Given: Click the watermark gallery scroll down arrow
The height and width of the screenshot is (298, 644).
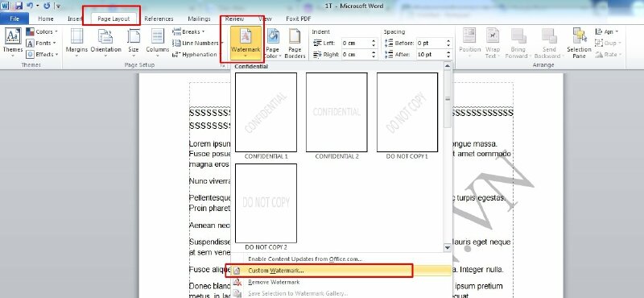Looking at the screenshot, I should click(448, 247).
